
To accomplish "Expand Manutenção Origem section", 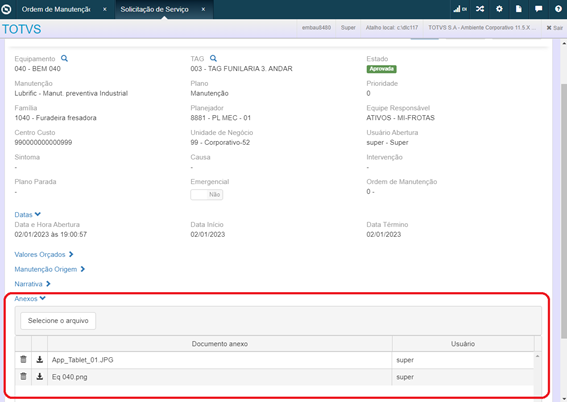I will (50, 269).
